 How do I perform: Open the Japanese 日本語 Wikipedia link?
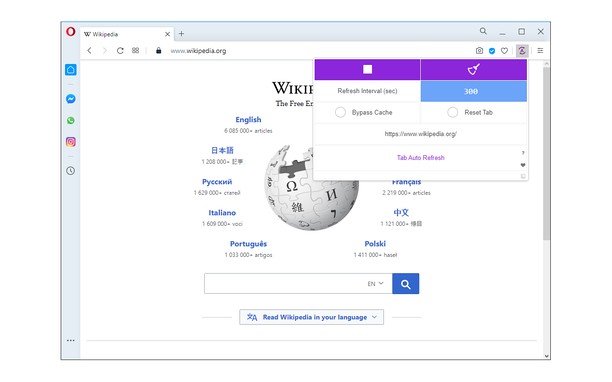pos(222,150)
